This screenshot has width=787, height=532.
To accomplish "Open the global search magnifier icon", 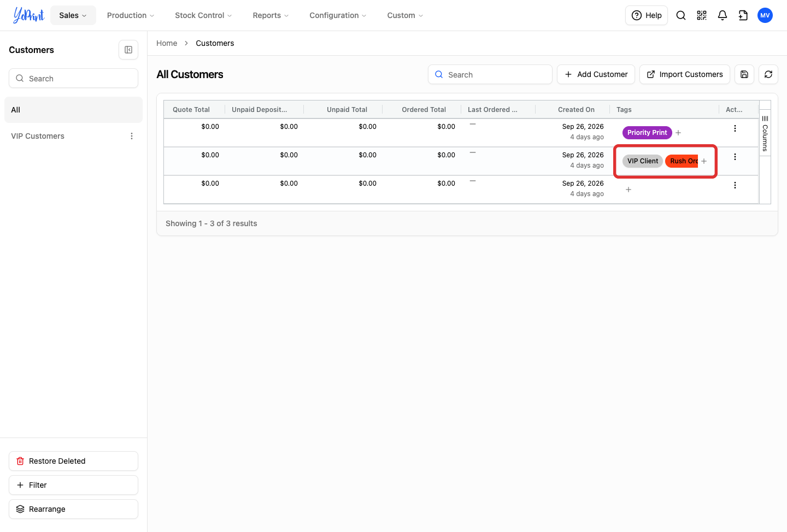I will tap(681, 15).
